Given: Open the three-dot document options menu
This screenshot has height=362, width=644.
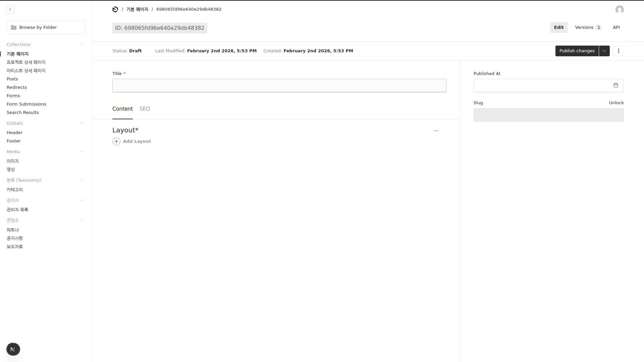Looking at the screenshot, I should click(x=619, y=51).
